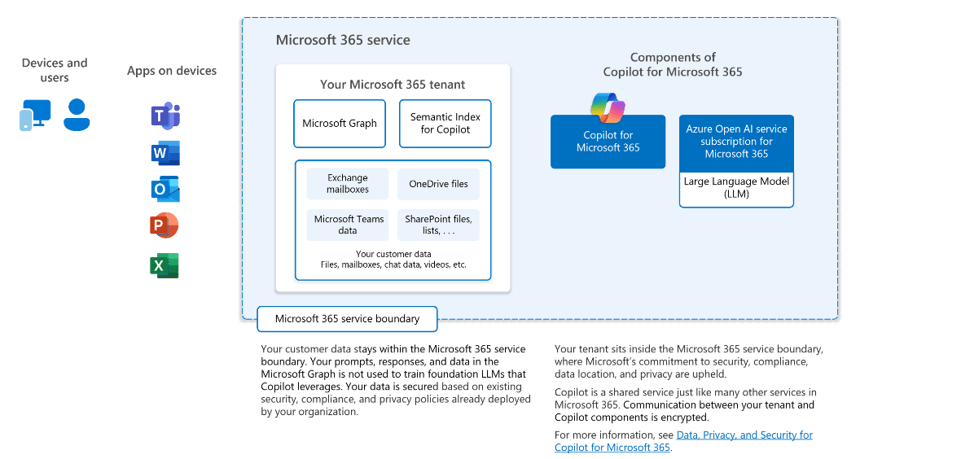Select the OneDrive files tile
This screenshot has height=459, width=961.
pos(438,184)
